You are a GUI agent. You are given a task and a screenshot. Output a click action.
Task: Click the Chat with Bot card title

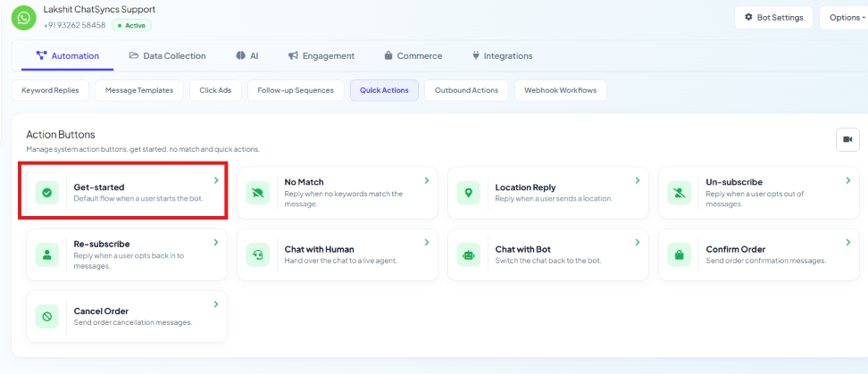point(523,250)
